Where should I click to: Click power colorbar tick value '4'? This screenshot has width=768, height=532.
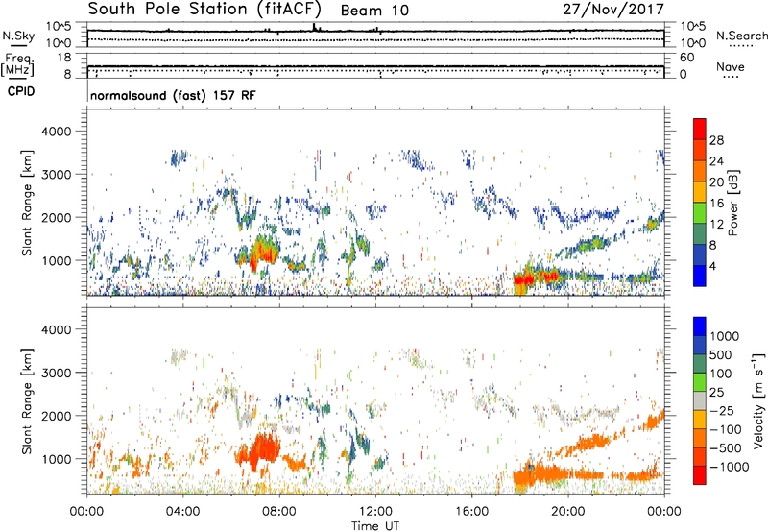click(712, 266)
